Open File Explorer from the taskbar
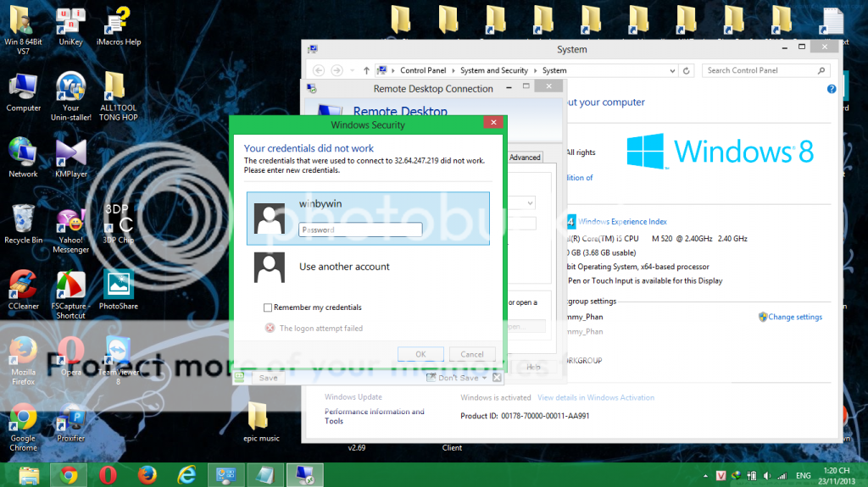The image size is (868, 487). pyautogui.click(x=30, y=475)
